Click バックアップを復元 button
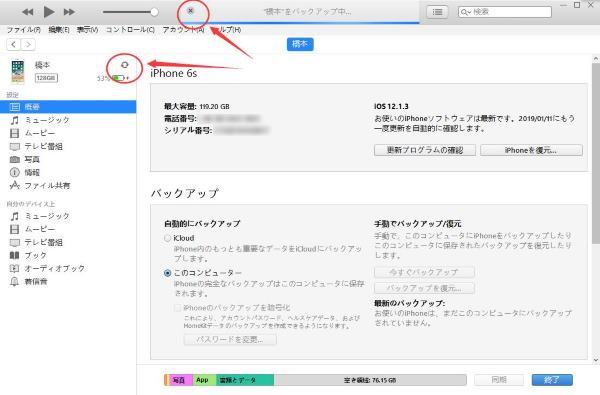600x395 pixels. (x=424, y=288)
